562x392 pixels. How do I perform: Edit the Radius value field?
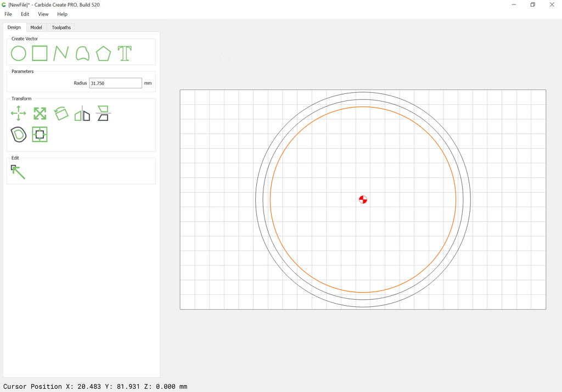pyautogui.click(x=115, y=83)
